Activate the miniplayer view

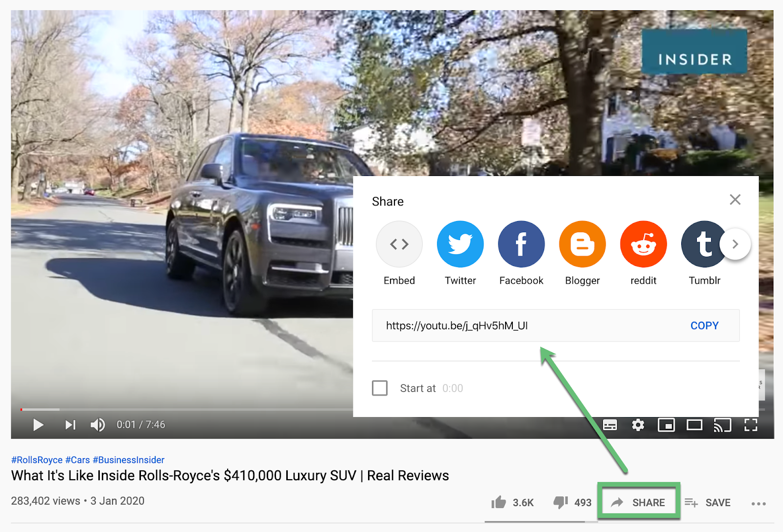(x=666, y=425)
